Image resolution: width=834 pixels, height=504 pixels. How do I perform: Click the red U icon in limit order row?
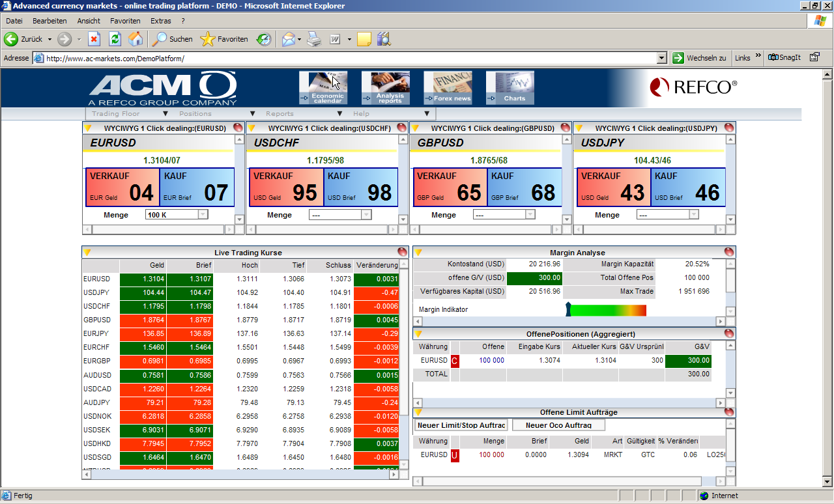455,455
